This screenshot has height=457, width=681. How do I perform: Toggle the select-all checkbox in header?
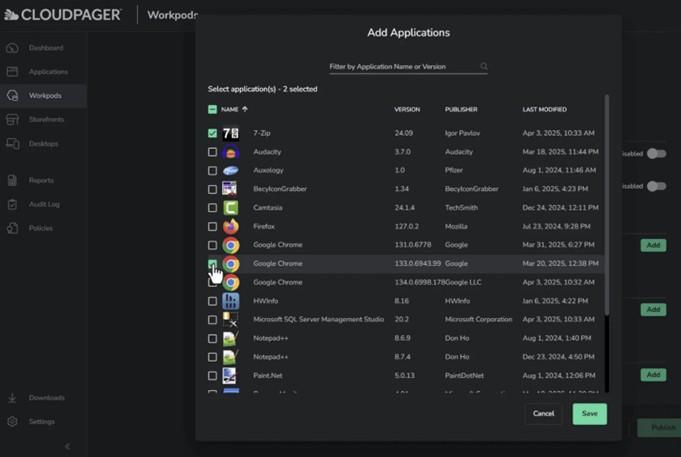pyautogui.click(x=212, y=109)
